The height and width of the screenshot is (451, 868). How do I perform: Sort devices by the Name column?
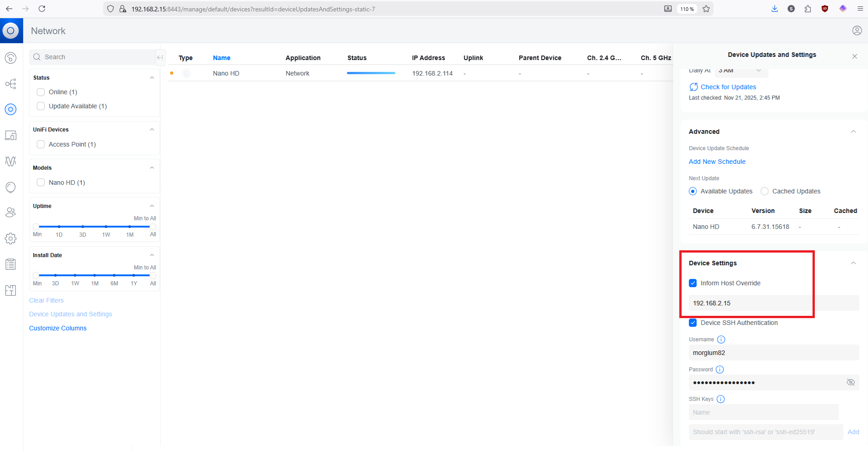[221, 58]
